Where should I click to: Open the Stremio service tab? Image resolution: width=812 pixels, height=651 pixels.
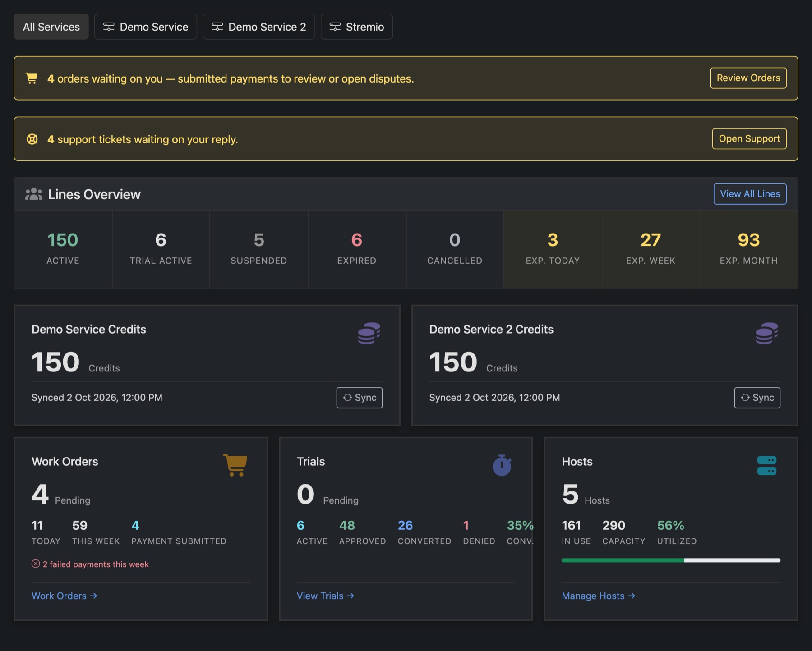[x=357, y=27]
